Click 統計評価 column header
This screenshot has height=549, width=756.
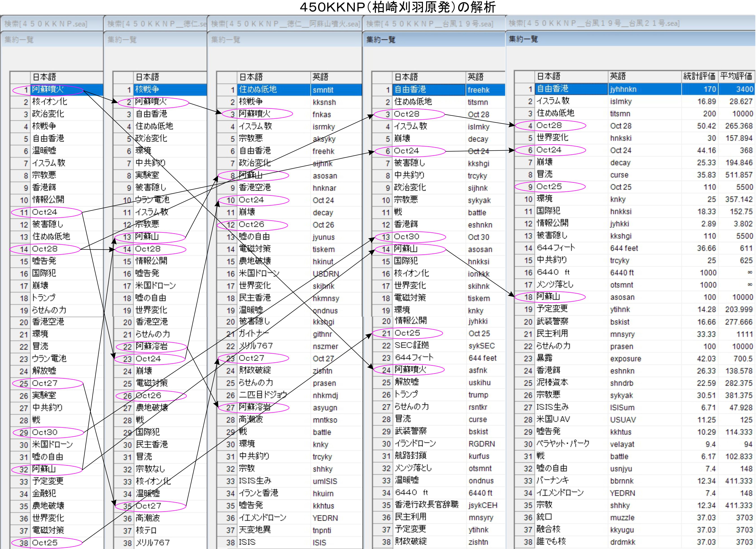[699, 76]
